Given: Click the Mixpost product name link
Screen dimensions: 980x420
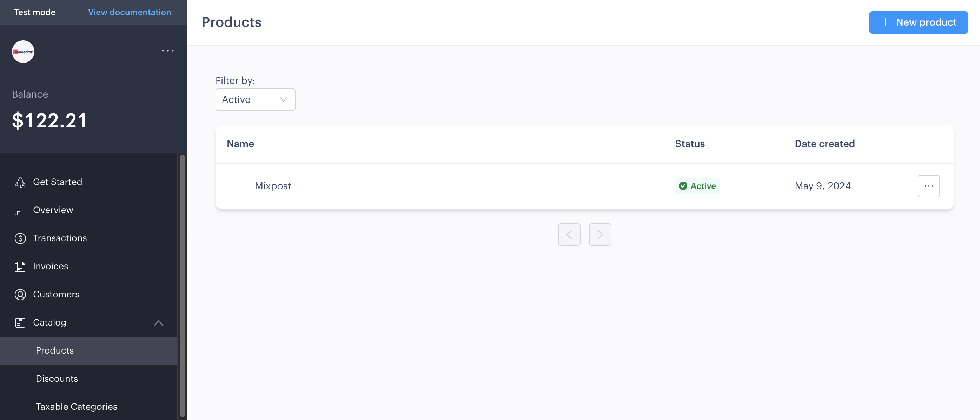Looking at the screenshot, I should click(273, 185).
